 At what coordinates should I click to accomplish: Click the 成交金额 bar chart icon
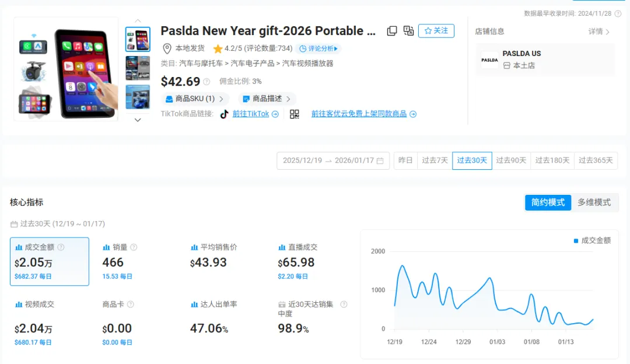(20, 247)
